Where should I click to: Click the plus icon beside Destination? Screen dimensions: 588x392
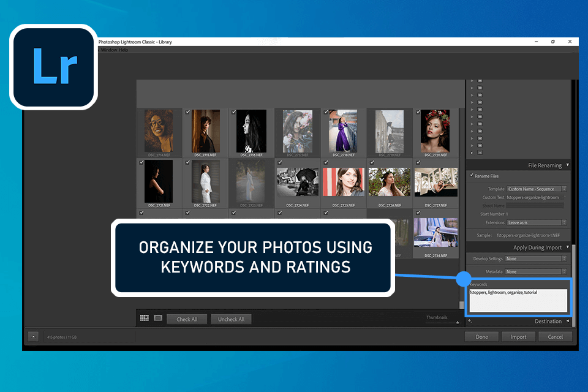[470, 321]
